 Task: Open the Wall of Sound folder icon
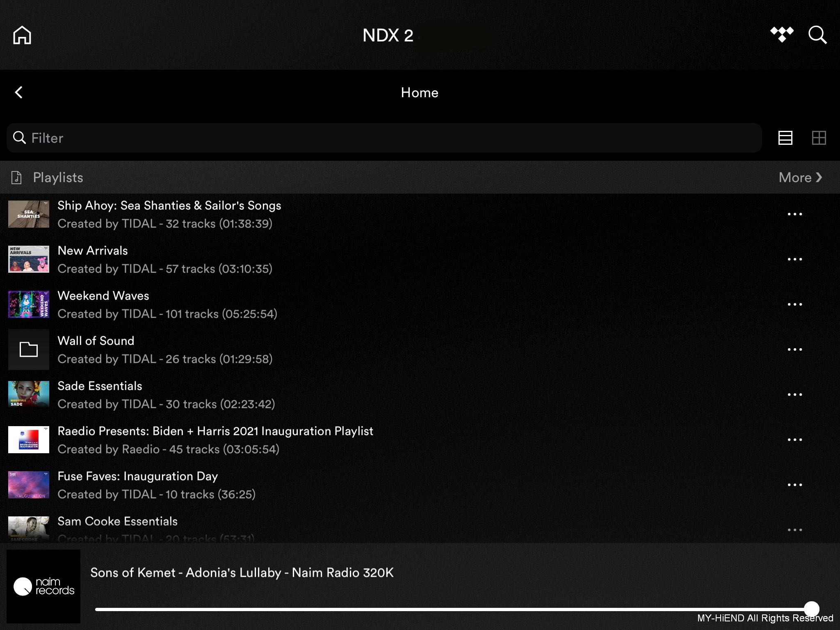(29, 349)
